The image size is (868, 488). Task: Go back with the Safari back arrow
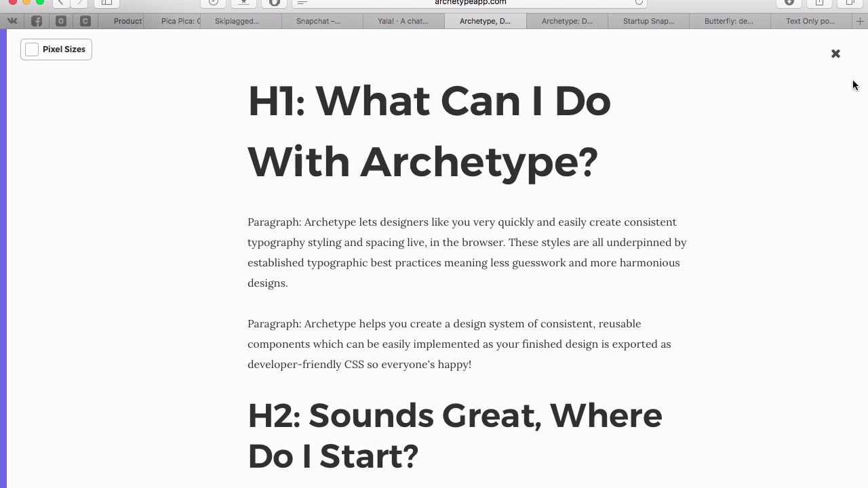pos(60,3)
